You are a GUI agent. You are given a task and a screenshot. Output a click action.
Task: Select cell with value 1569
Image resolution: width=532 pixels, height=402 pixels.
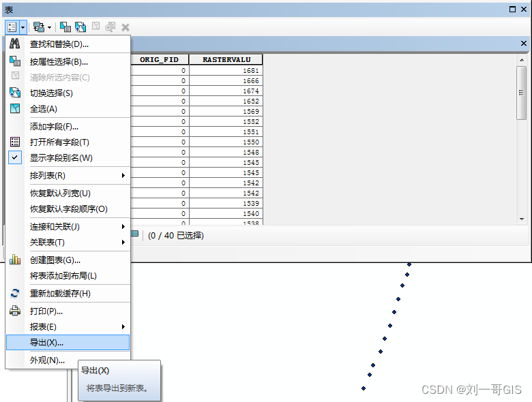[226, 111]
